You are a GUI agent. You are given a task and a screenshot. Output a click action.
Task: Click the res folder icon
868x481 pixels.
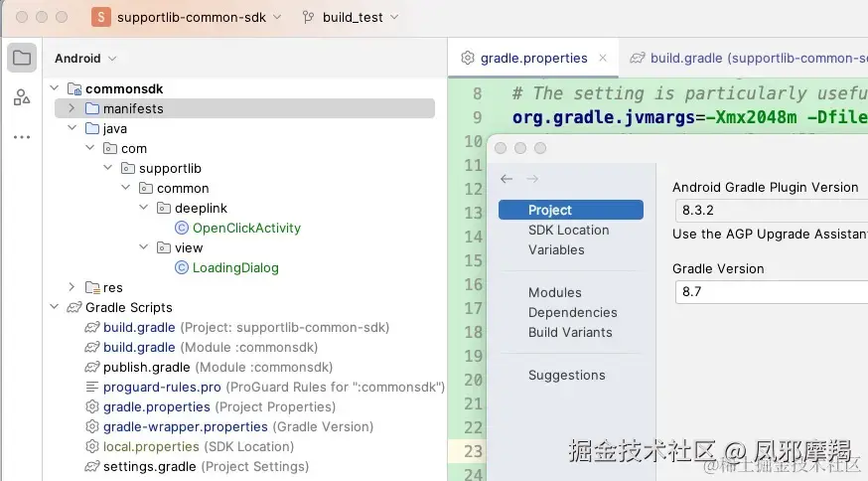[x=92, y=287]
